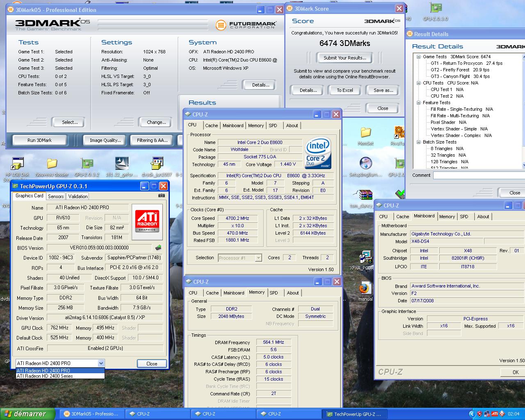Open the Mainboard tab in CPU-Z memory window
Screen dimensions: 525x420
click(x=234, y=293)
